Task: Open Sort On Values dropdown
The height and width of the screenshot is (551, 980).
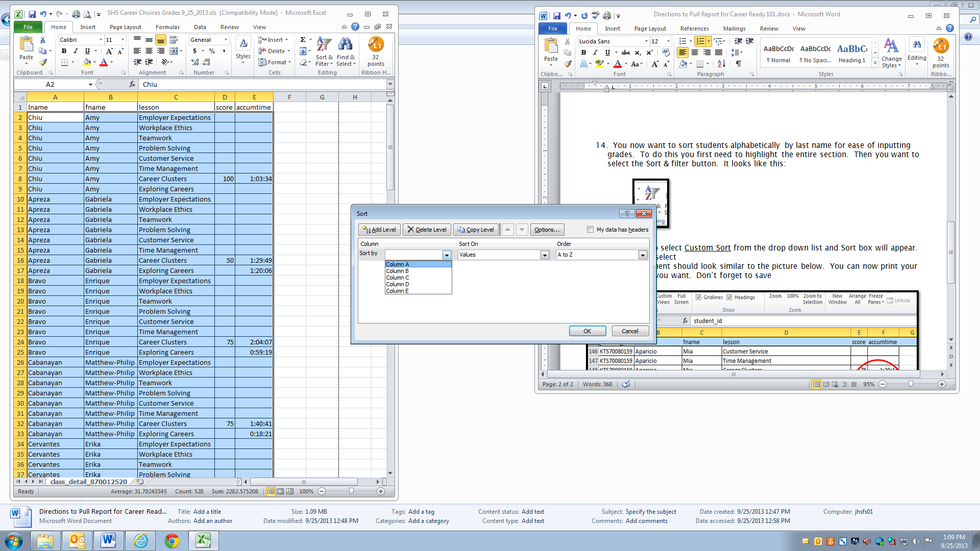Action: click(545, 255)
